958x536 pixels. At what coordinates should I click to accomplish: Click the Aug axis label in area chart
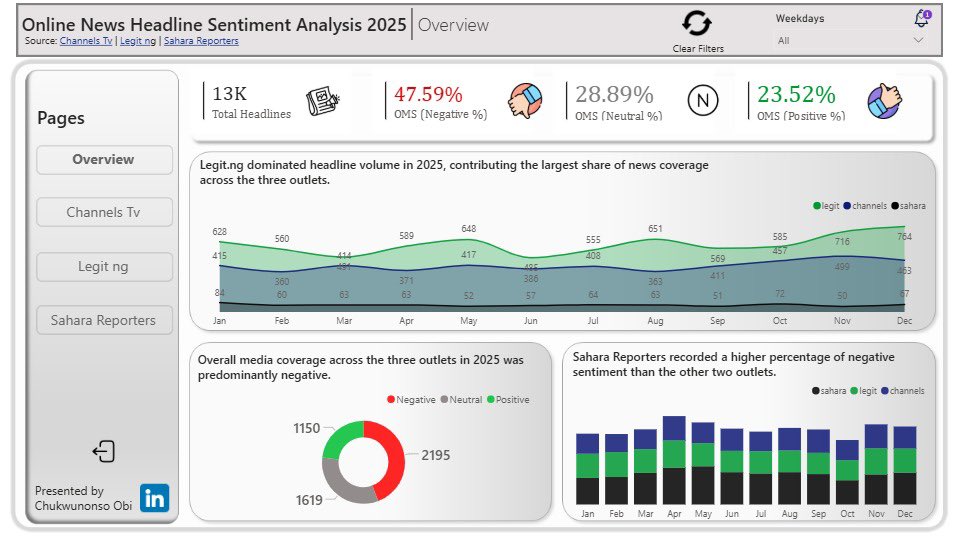point(655,321)
